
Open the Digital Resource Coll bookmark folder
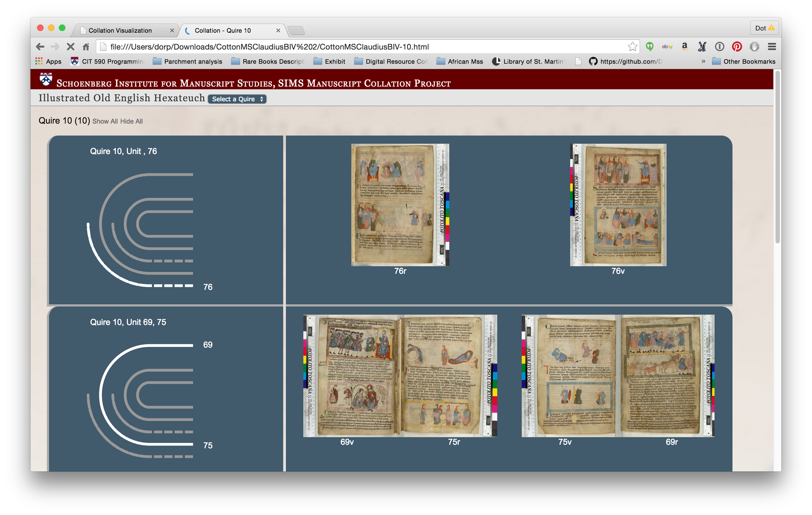(x=391, y=61)
